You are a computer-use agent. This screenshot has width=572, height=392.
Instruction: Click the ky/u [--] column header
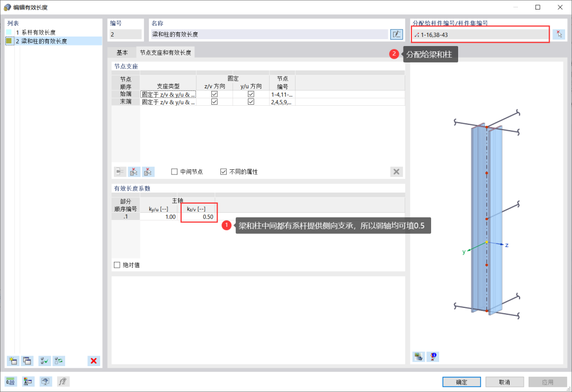[x=159, y=209]
